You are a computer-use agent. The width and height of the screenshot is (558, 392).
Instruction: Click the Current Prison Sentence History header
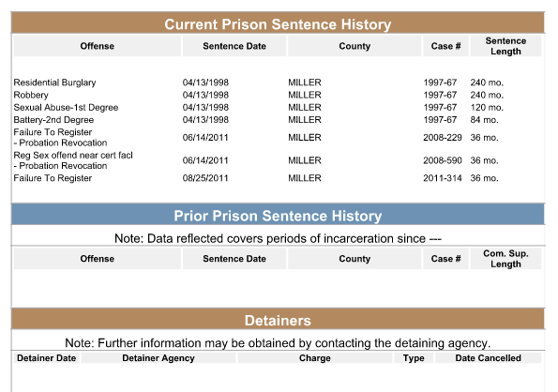(x=278, y=23)
